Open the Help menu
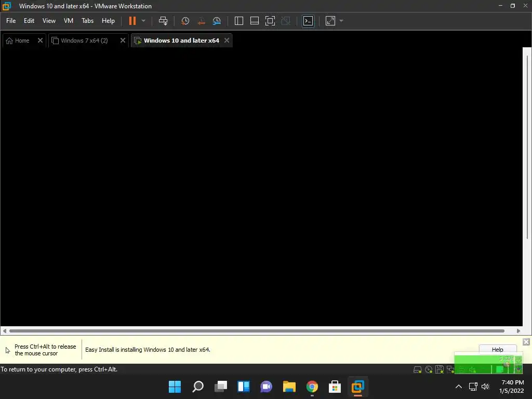This screenshot has width=532, height=399. click(108, 21)
